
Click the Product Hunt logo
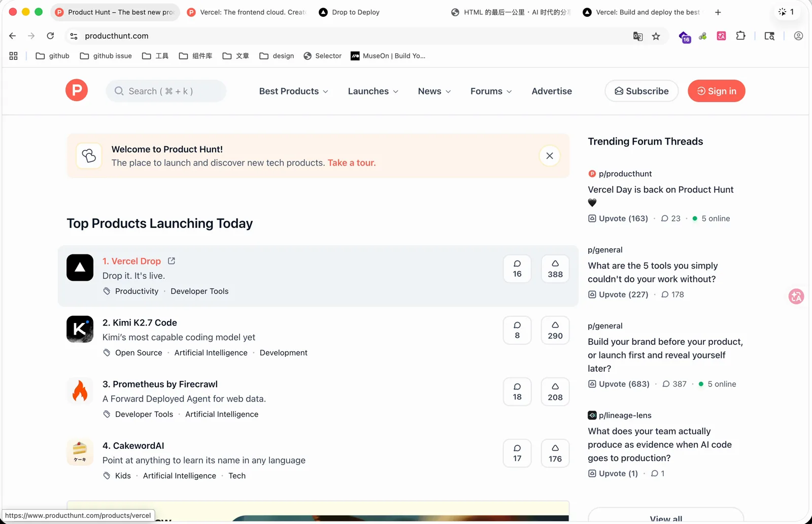click(x=77, y=90)
